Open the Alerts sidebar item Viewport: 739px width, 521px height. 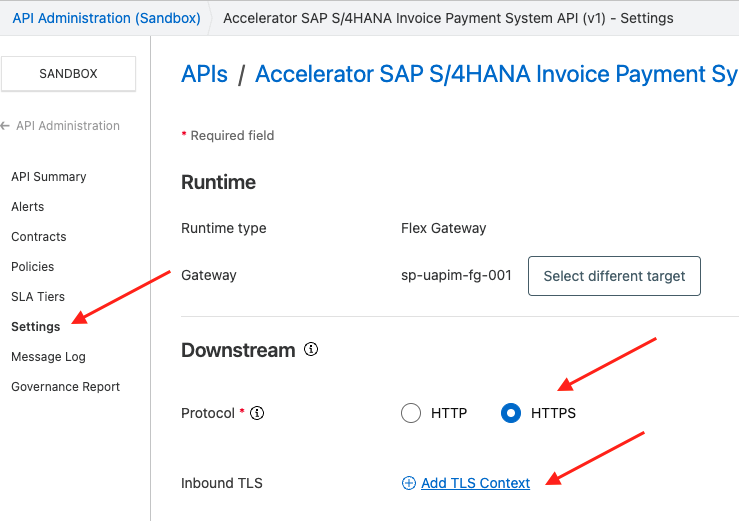(27, 207)
